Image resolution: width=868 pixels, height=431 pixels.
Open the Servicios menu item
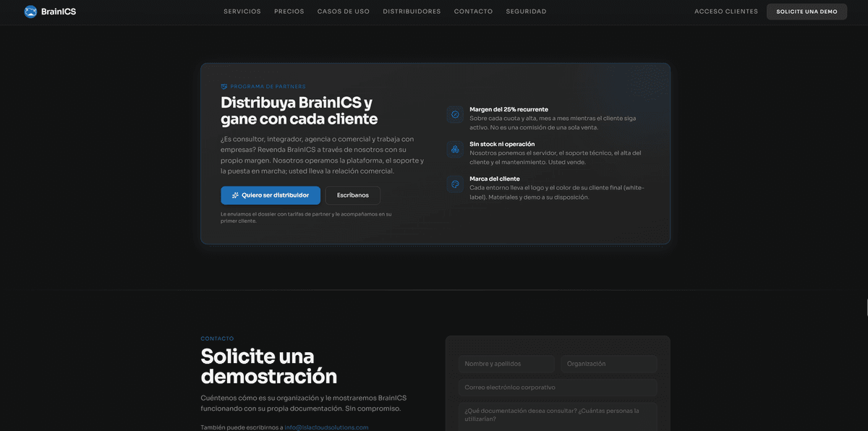242,12
